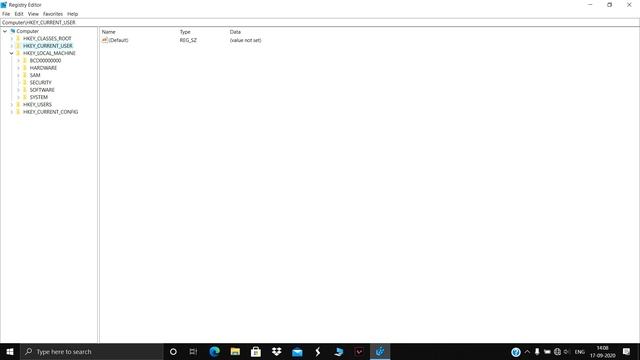Open the Edit menu
Image resolution: width=640 pixels, height=360 pixels.
(19, 14)
